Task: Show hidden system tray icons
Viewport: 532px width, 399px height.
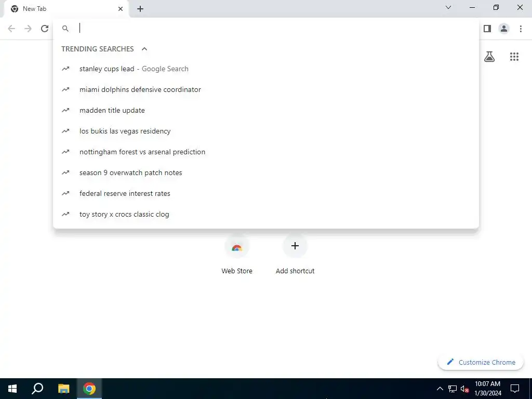Action: (x=440, y=389)
